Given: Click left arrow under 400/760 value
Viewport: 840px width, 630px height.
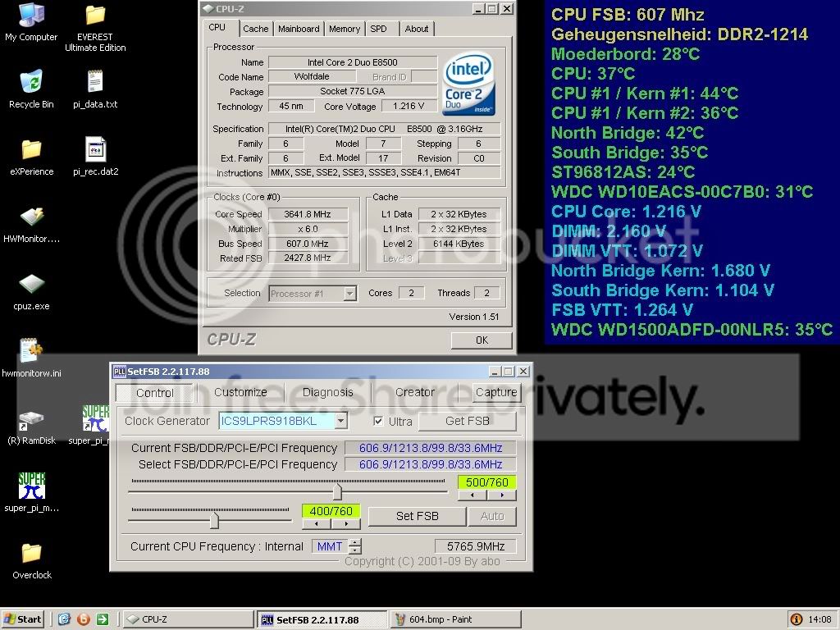Looking at the screenshot, I should (x=316, y=524).
